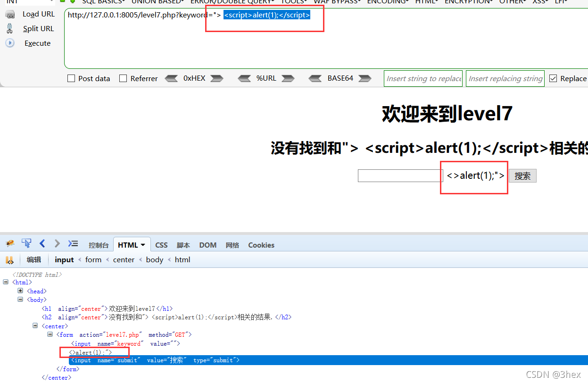588x383 pixels.
Task: Open the ENCODING menu
Action: click(x=388, y=2)
